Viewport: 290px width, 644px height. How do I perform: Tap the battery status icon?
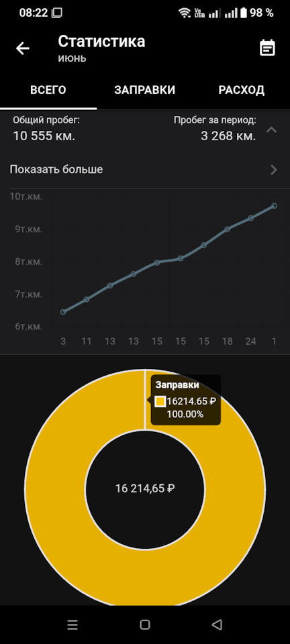coord(244,13)
